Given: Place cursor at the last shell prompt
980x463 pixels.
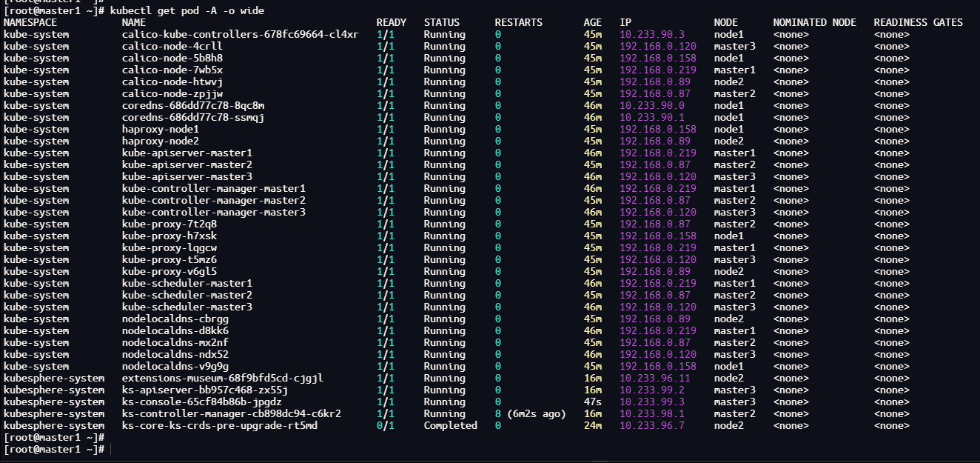Looking at the screenshot, I should [110, 450].
